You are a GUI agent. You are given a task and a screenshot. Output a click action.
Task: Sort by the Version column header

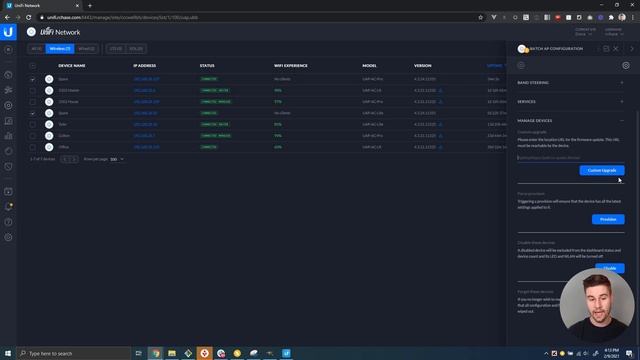(422, 66)
